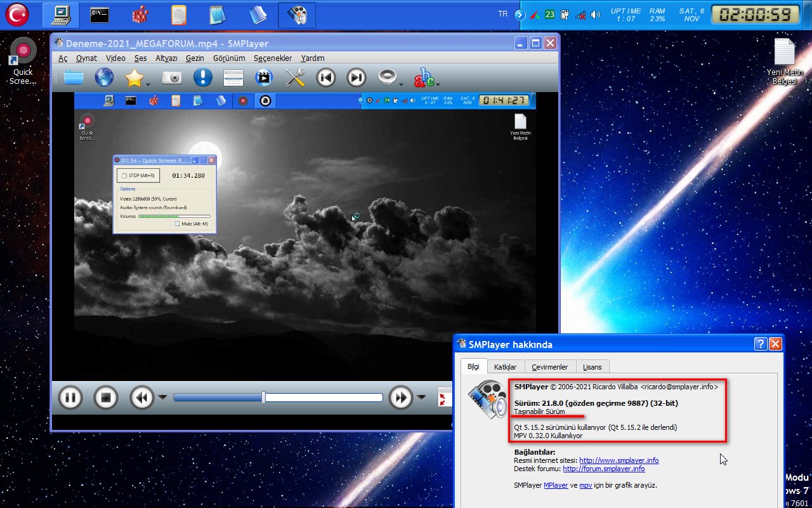Expand favorites dropdown arrow beside the star
This screenshot has height=508, width=812.
coord(148,83)
